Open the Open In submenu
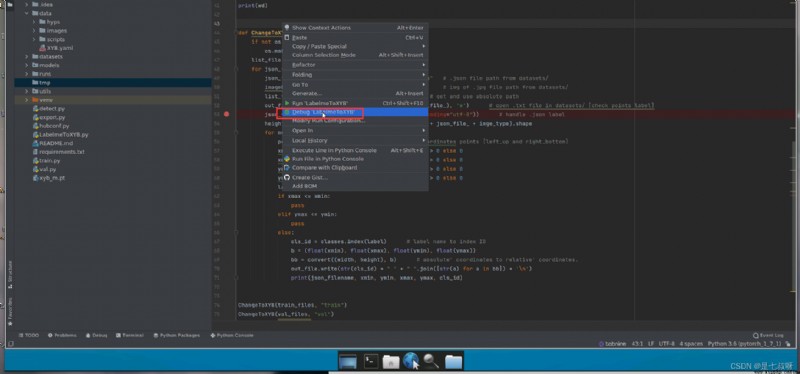The height and width of the screenshot is (374, 800). [x=355, y=131]
